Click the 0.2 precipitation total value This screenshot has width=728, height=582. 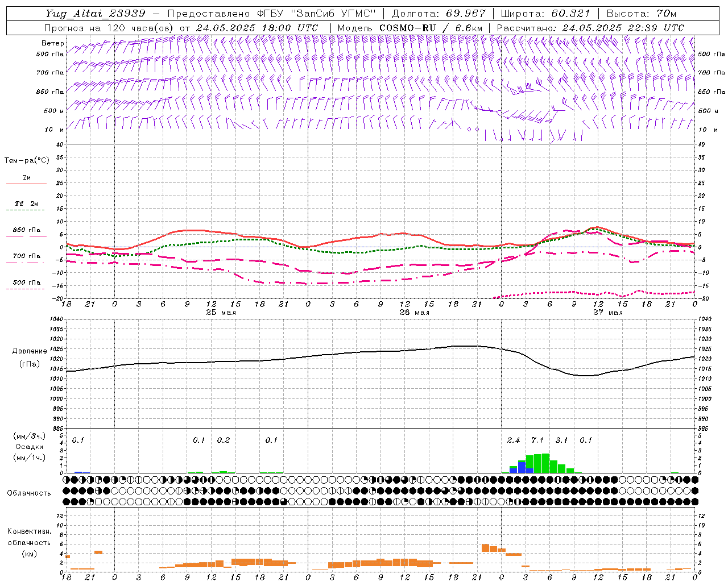(x=224, y=440)
